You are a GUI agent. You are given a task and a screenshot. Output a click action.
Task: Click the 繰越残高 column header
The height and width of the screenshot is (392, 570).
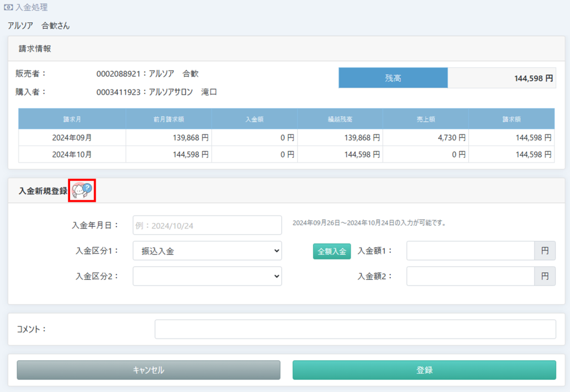340,119
